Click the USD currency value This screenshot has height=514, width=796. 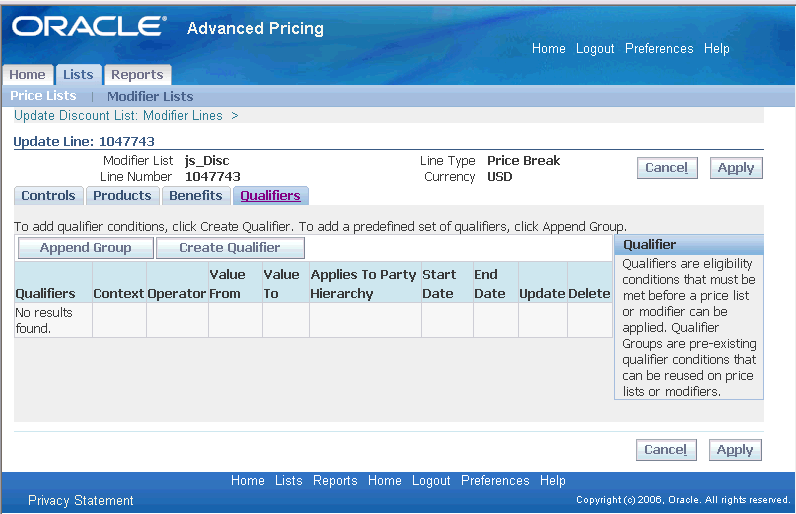[x=500, y=177]
